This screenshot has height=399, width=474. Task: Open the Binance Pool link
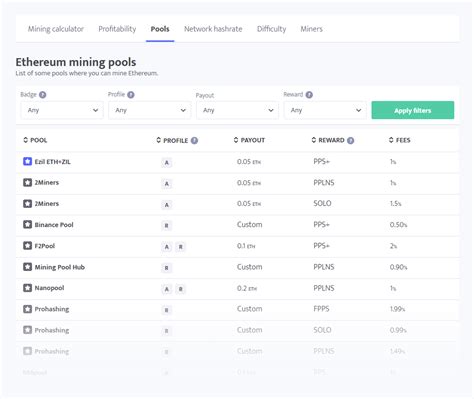54,225
